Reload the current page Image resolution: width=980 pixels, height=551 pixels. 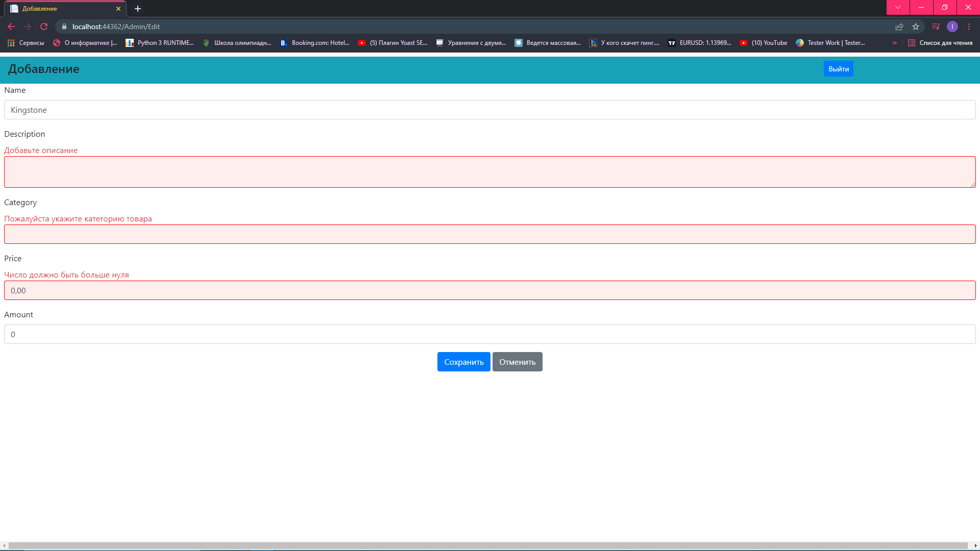point(44,27)
